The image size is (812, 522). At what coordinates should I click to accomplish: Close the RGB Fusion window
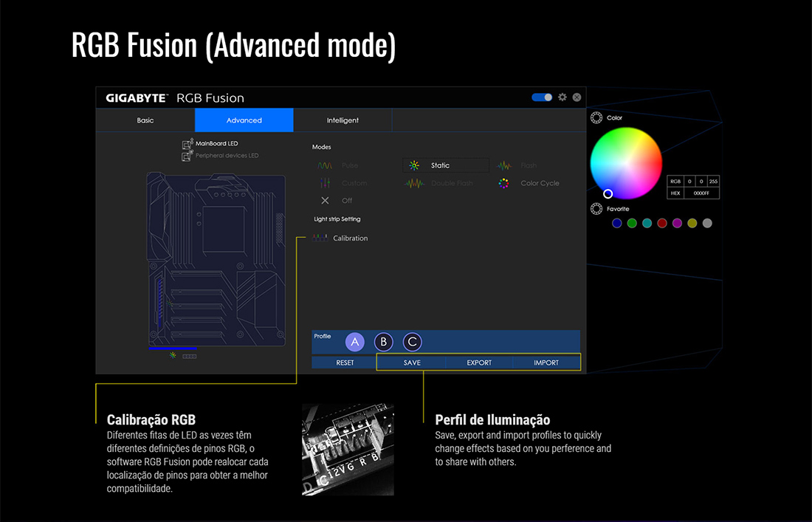pos(577,97)
